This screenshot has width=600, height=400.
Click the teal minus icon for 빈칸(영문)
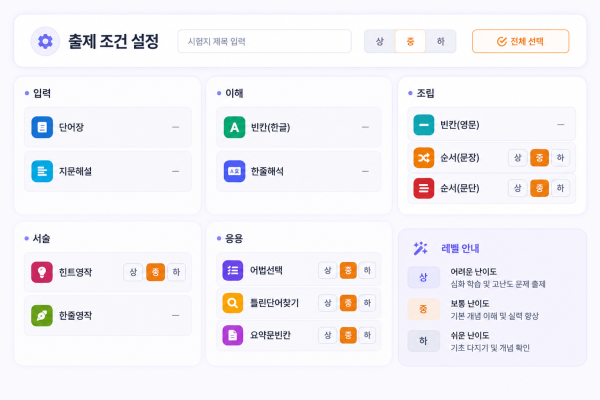click(x=424, y=125)
